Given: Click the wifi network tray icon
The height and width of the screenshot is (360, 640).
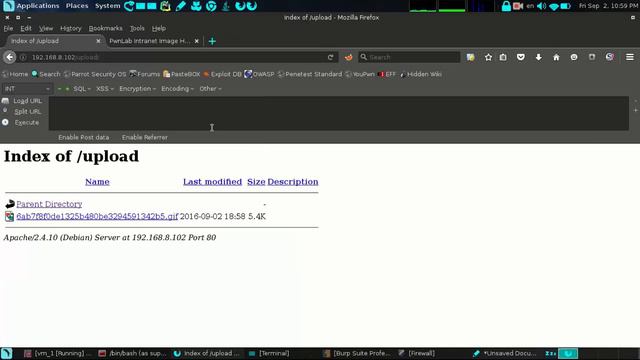Looking at the screenshot, I should point(554,6).
